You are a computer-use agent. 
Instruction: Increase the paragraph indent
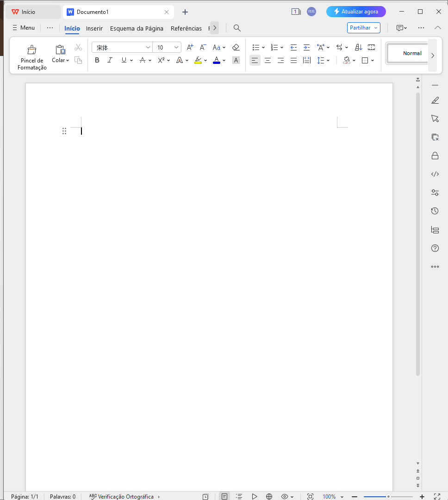click(x=306, y=48)
